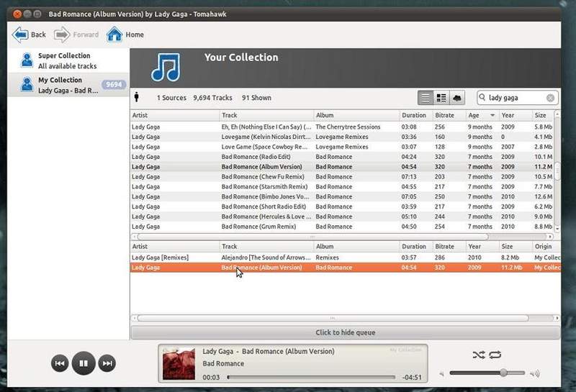576x392 pixels.
Task: Clear the search field text
Action: (x=550, y=98)
